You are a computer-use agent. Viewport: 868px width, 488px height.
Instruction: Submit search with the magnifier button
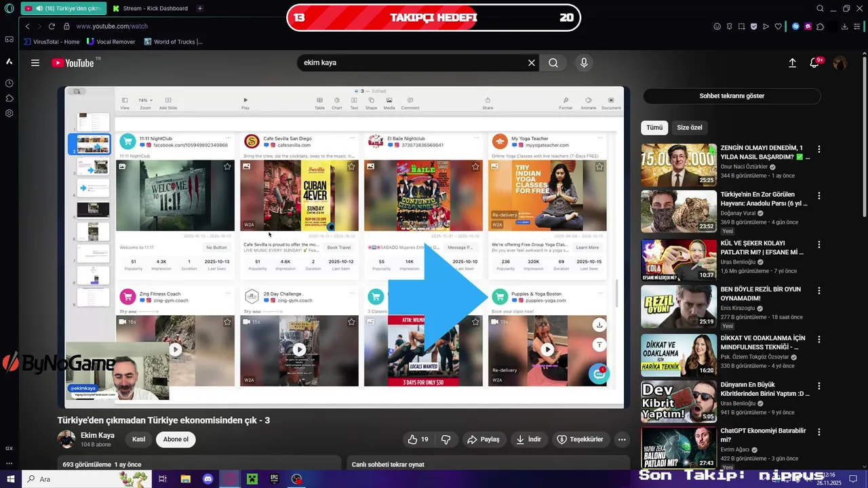pos(553,62)
